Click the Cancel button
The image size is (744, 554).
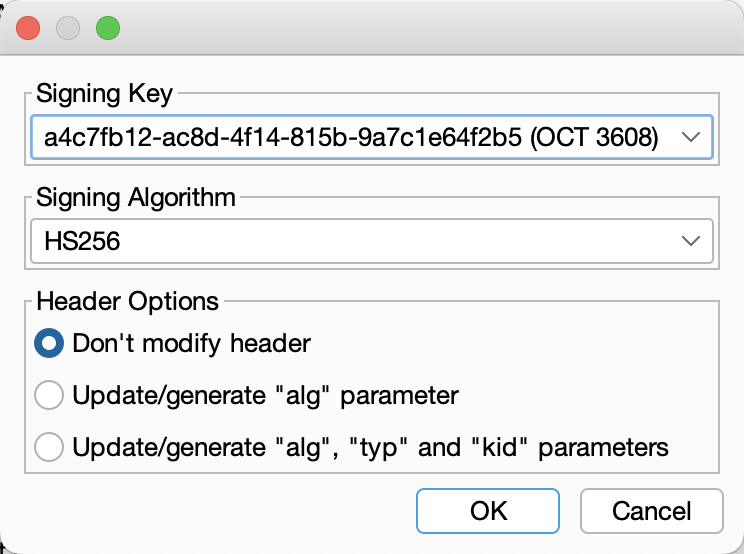651,511
